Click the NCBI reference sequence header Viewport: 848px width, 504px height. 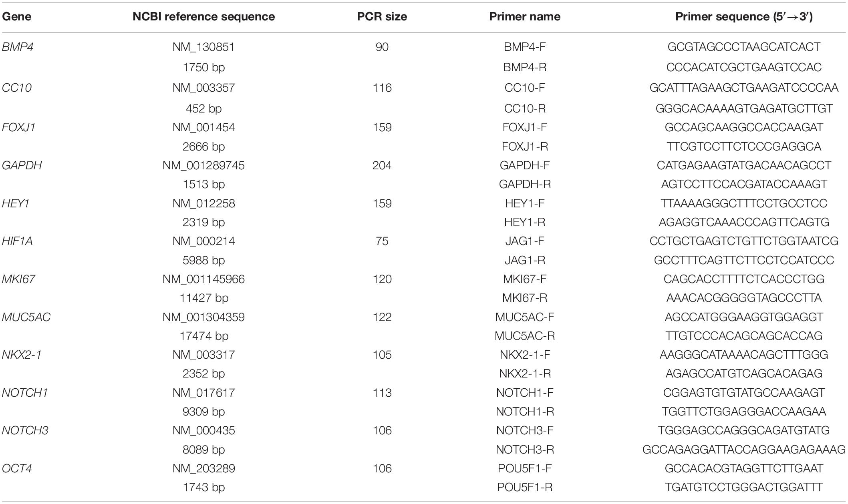[203, 16]
